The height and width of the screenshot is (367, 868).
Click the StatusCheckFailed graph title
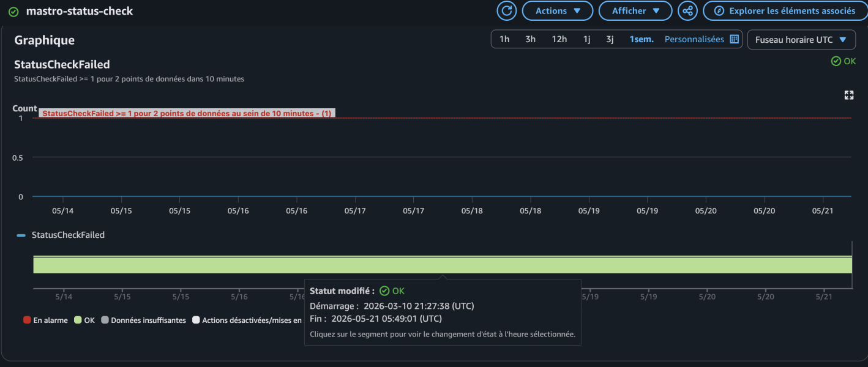62,64
